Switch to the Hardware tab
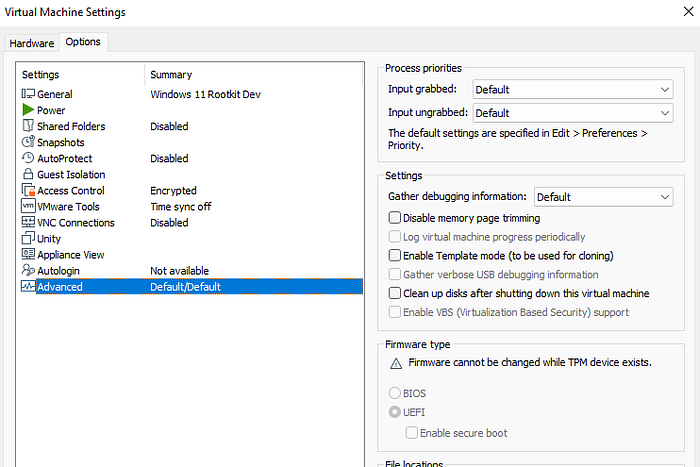700x467 pixels. point(32,43)
